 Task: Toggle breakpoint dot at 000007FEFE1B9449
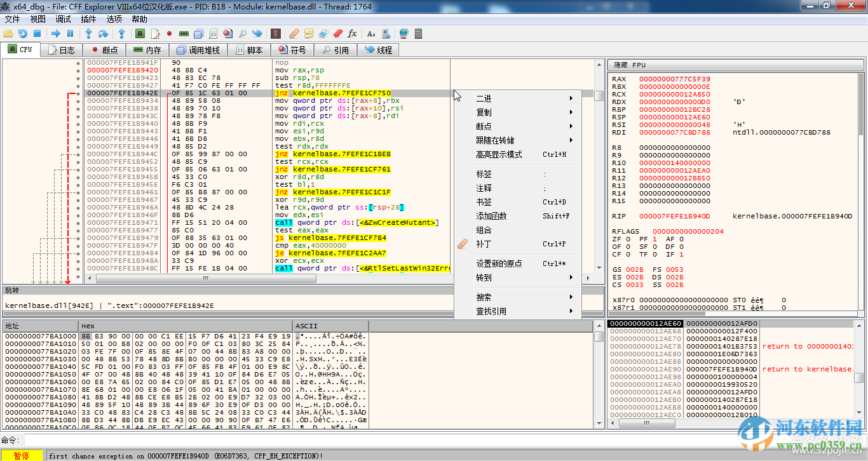78,147
